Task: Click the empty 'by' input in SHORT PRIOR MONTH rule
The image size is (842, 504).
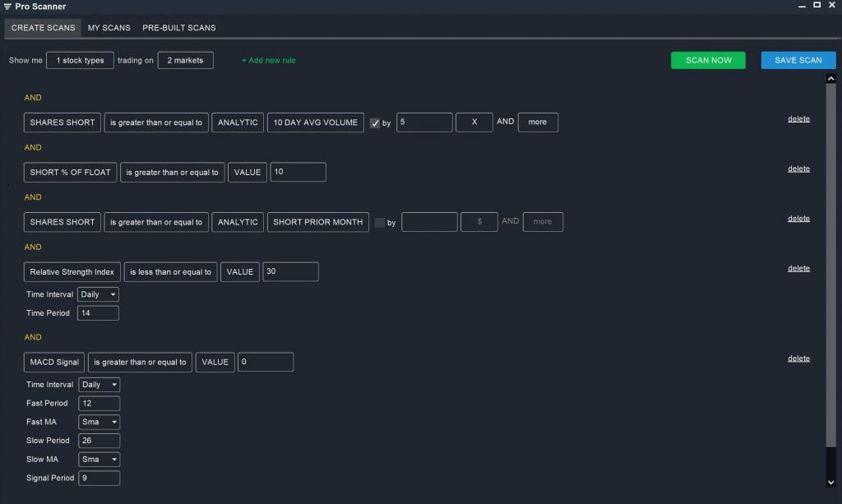Action: [x=429, y=222]
